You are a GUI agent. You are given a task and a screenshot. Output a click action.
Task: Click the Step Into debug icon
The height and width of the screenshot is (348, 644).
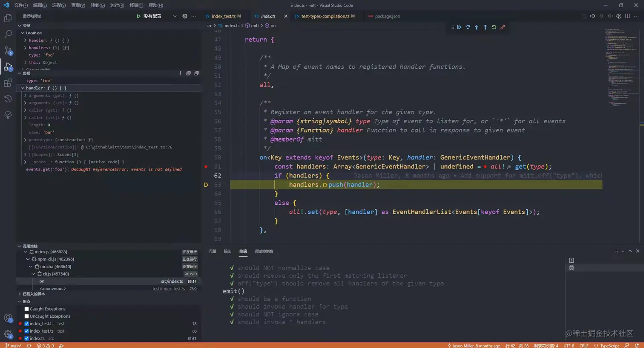point(477,27)
